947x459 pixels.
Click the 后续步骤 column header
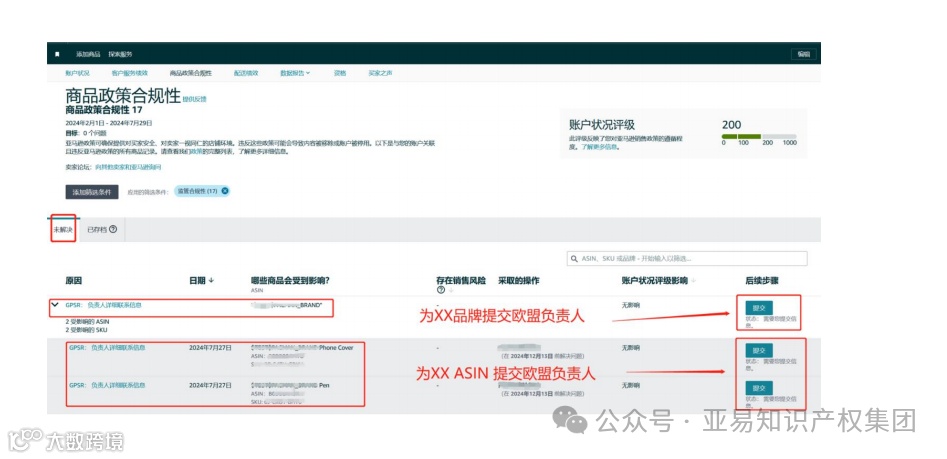point(762,281)
